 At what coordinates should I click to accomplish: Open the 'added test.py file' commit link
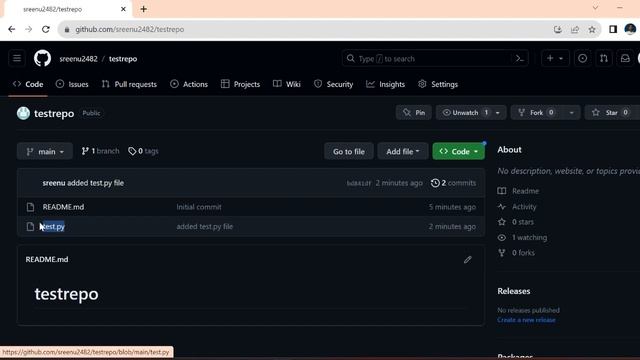click(x=204, y=227)
